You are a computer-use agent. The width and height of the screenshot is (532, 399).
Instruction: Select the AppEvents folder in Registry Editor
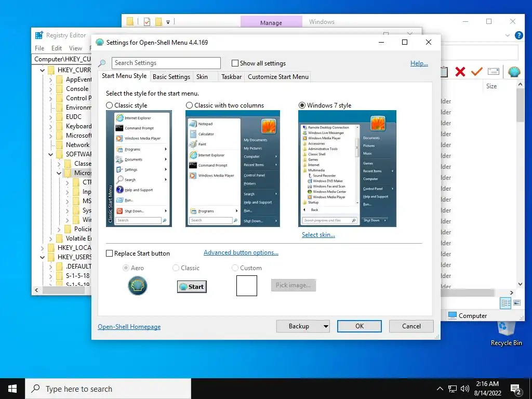pos(78,79)
